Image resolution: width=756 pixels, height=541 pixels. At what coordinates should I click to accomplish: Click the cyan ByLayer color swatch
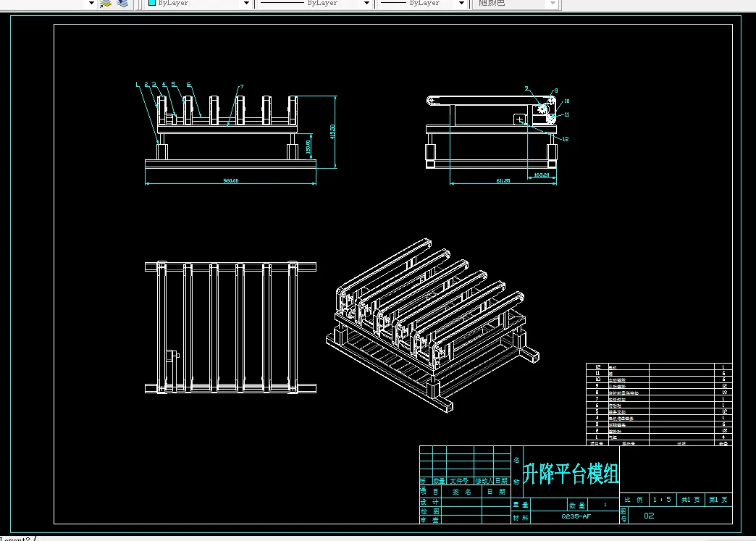(152, 2)
